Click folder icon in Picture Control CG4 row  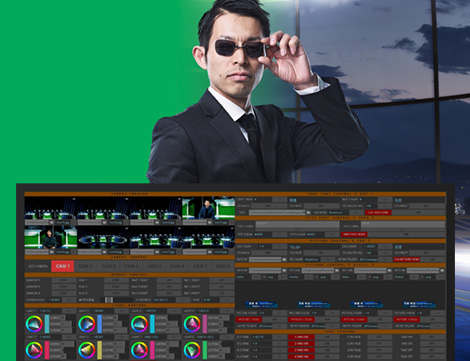(x=284, y=259)
